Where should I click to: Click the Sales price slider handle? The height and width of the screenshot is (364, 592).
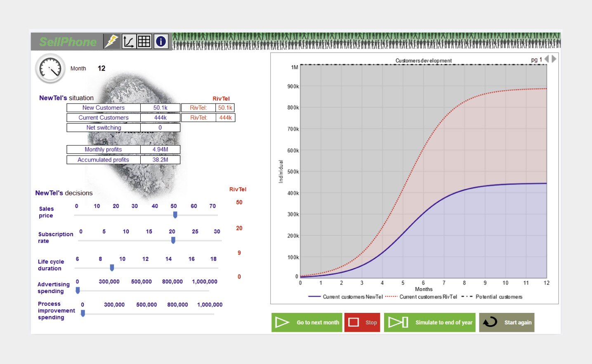pos(175,215)
